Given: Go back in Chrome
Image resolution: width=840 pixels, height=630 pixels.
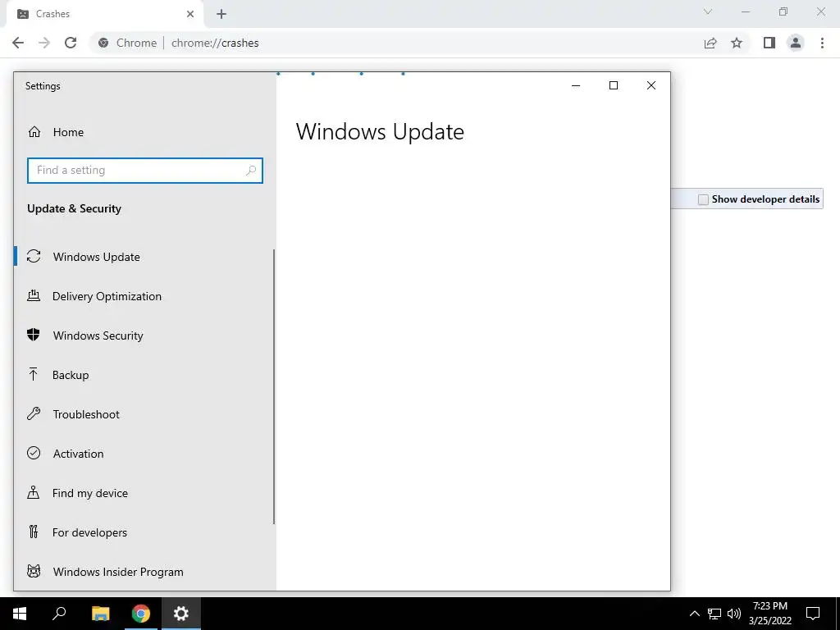Looking at the screenshot, I should 18,43.
